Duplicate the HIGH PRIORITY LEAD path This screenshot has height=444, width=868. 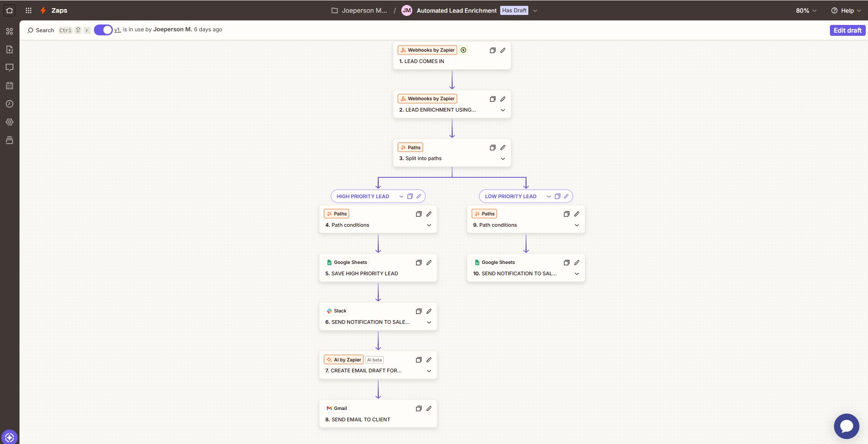tap(410, 196)
